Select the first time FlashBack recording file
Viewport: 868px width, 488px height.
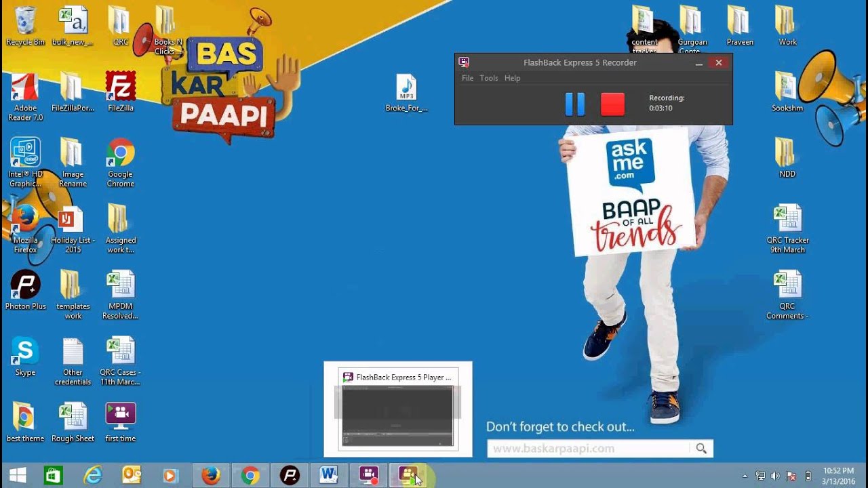pyautogui.click(x=120, y=422)
